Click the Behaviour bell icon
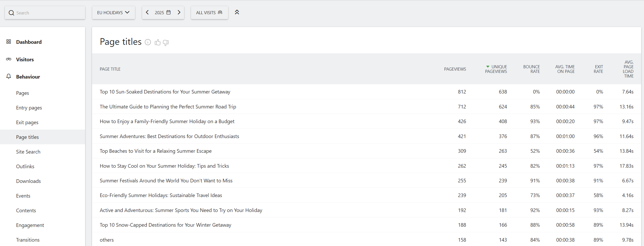644x246 pixels. point(9,77)
